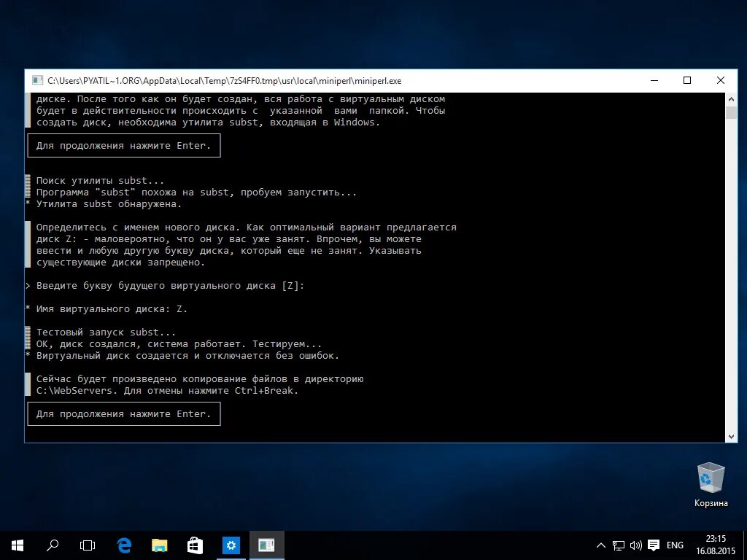The image size is (747, 560).
Task: Launch Microsoft Edge from taskbar
Action: click(124, 545)
